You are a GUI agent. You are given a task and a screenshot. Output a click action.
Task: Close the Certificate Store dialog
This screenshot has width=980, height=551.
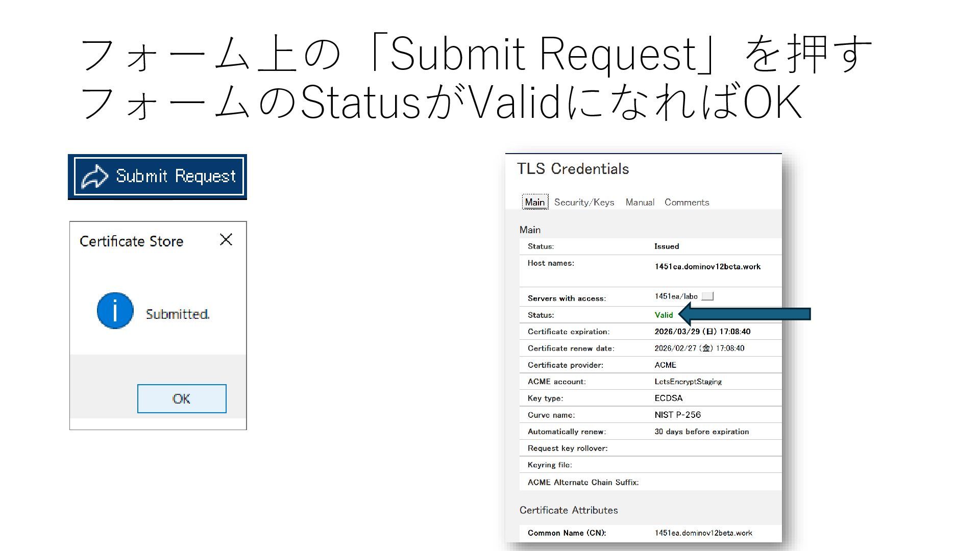[x=226, y=240]
